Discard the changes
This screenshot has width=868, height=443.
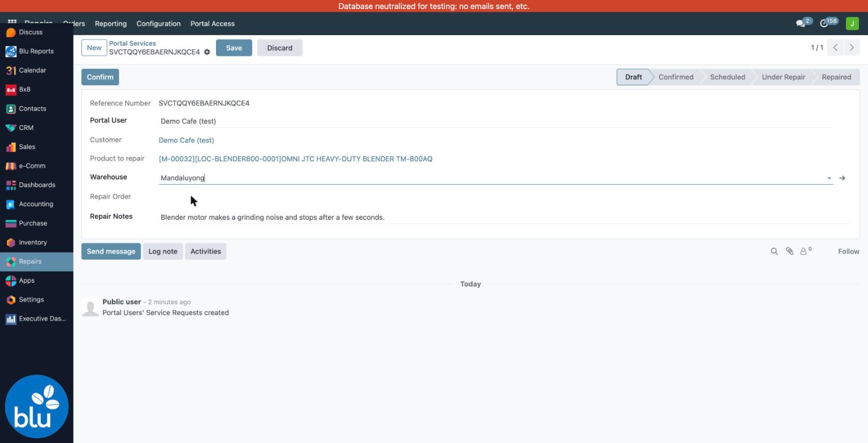(280, 48)
